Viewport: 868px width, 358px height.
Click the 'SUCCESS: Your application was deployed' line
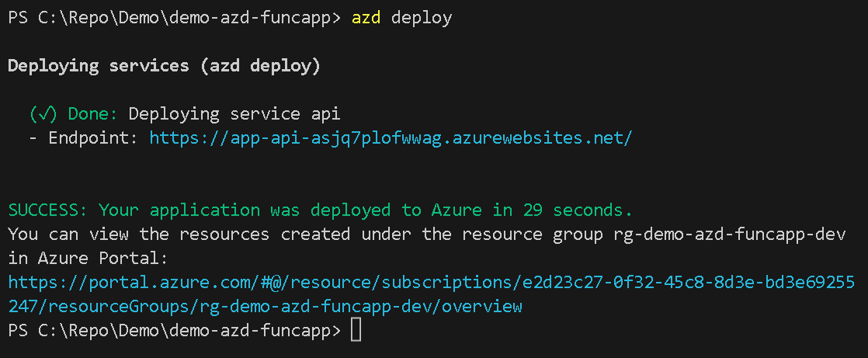320,210
